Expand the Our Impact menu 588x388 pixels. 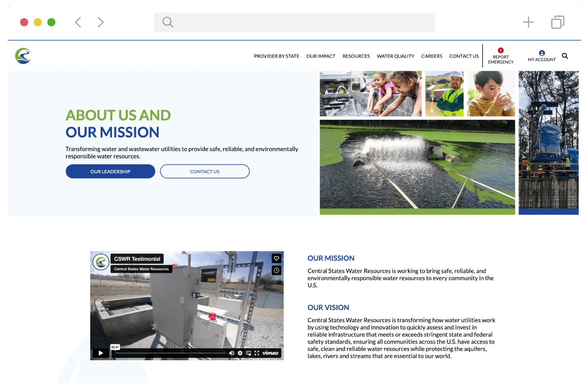click(321, 56)
